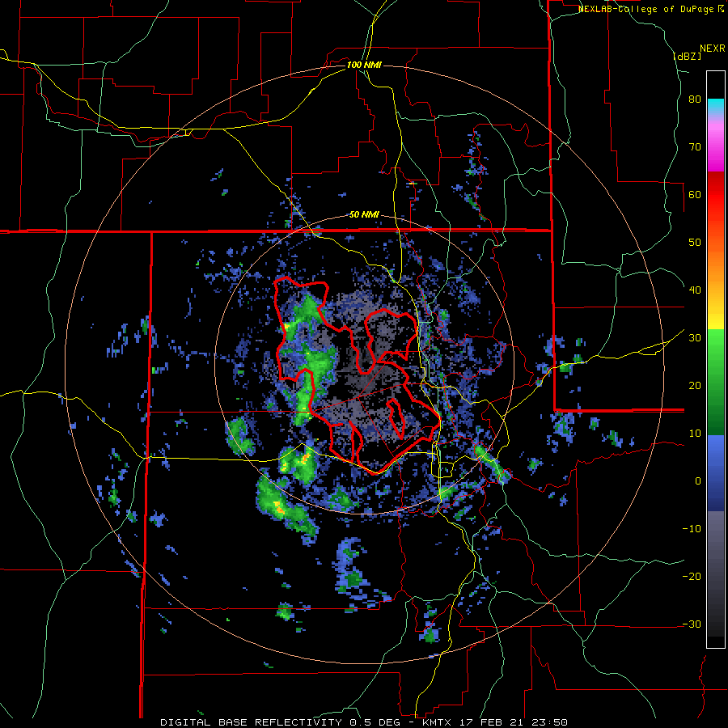
Task: Click the 20 value on color scale
Action: tap(695, 386)
